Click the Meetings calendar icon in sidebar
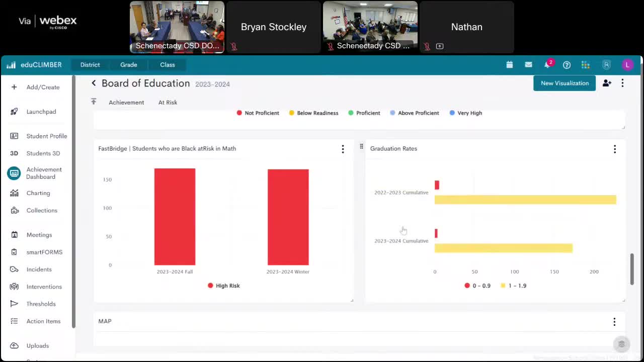Viewport: 644px width, 362px height. [x=14, y=235]
